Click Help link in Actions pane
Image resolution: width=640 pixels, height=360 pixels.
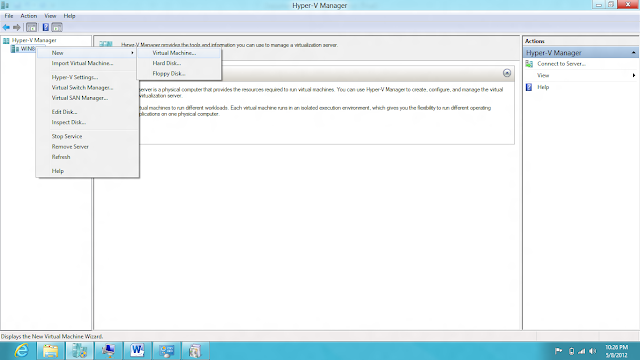pos(543,87)
